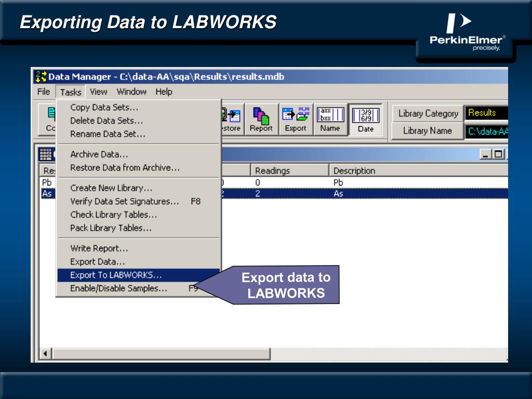Click the Description column header
This screenshot has width=532, height=399.
[419, 170]
